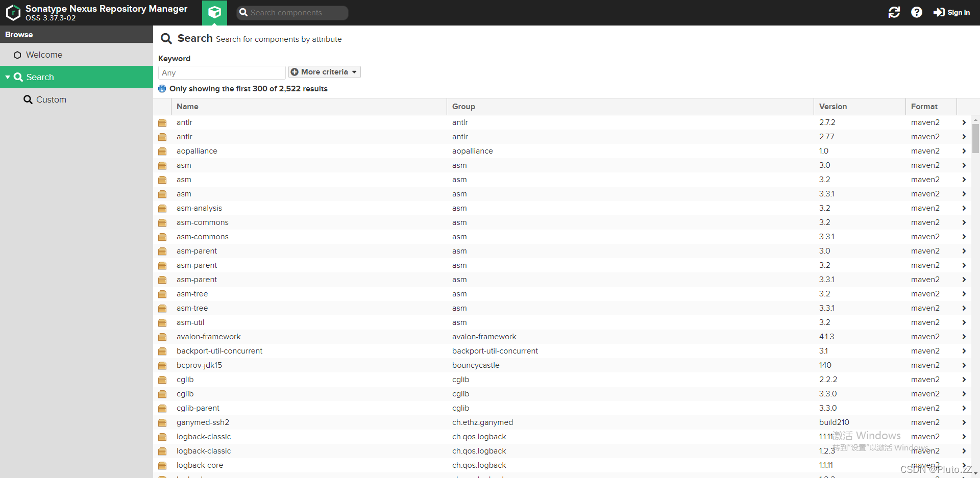The image size is (980, 478).
Task: Open the Browse cube icon in header
Action: coord(215,12)
